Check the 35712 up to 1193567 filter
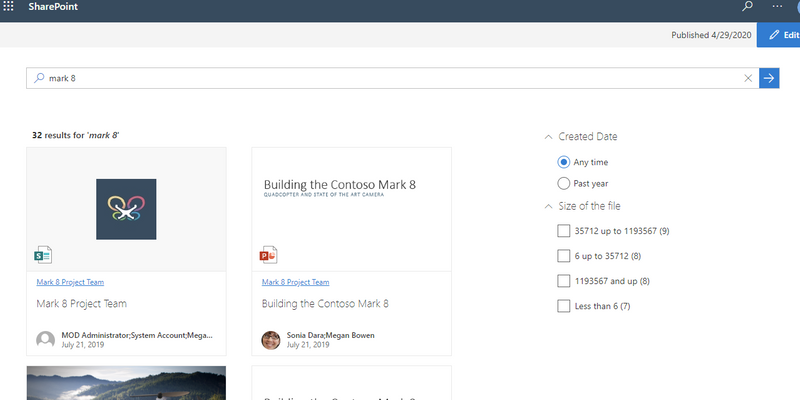 [564, 231]
